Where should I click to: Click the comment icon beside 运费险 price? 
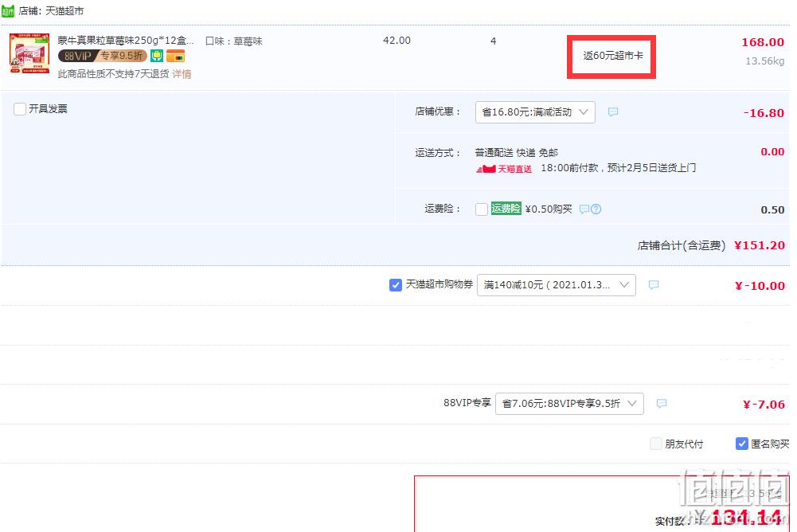point(584,209)
